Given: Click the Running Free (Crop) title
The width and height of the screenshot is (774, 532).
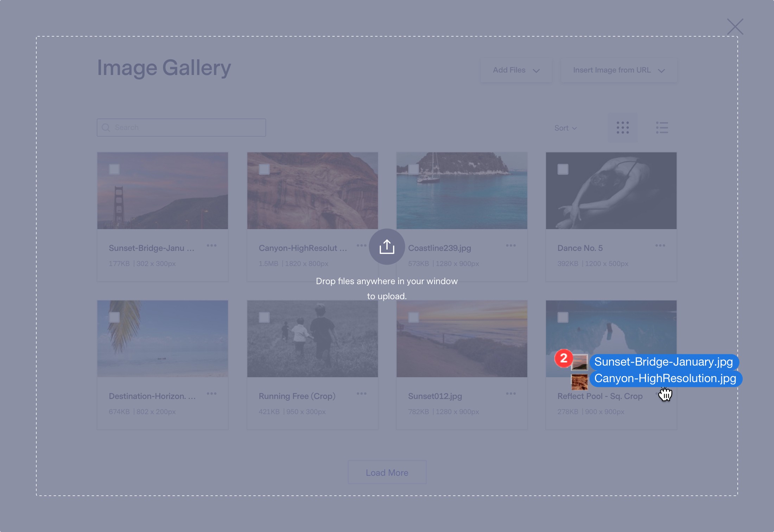Looking at the screenshot, I should [297, 396].
